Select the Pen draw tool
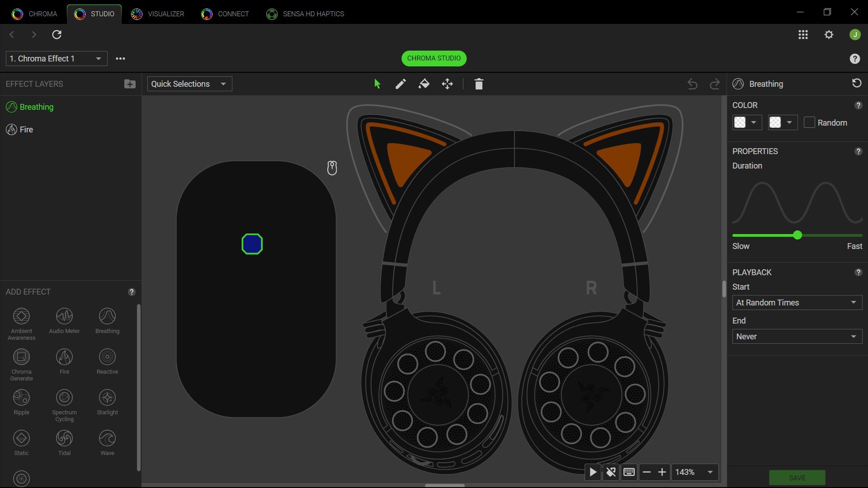This screenshot has width=868, height=488. click(401, 84)
